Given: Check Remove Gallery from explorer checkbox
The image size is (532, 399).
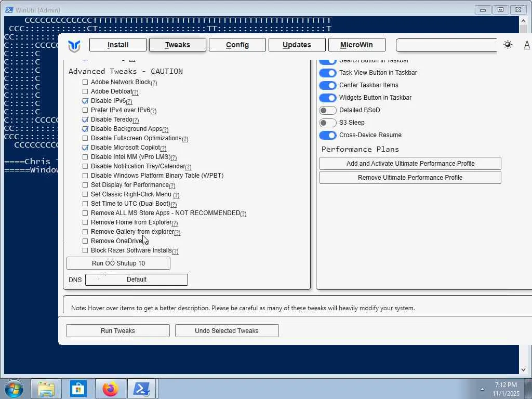Looking at the screenshot, I should [85, 232].
